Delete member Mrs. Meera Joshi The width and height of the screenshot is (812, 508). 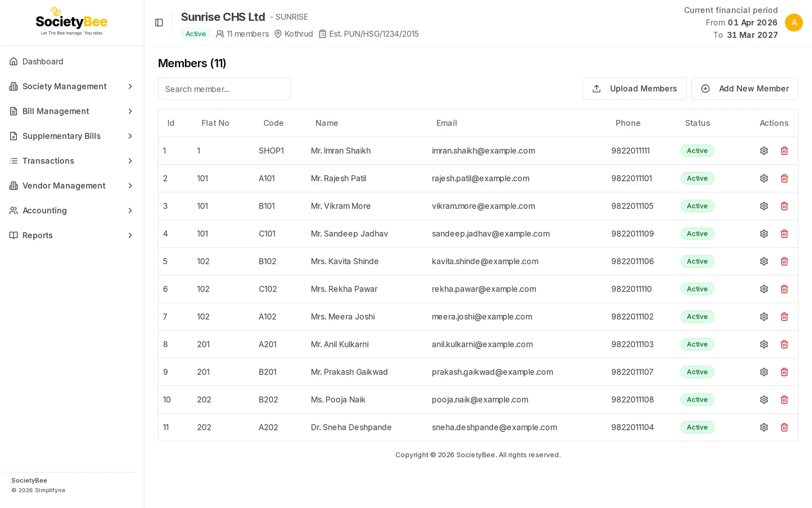tap(784, 316)
